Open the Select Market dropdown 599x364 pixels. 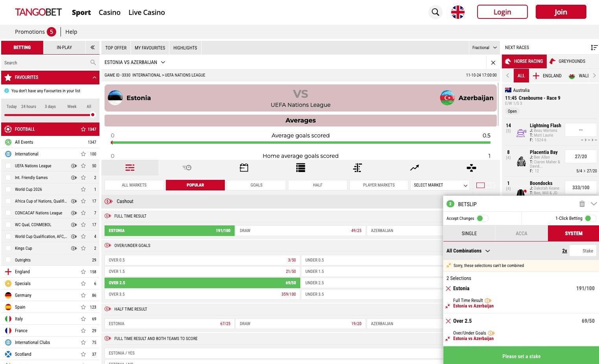(x=440, y=185)
